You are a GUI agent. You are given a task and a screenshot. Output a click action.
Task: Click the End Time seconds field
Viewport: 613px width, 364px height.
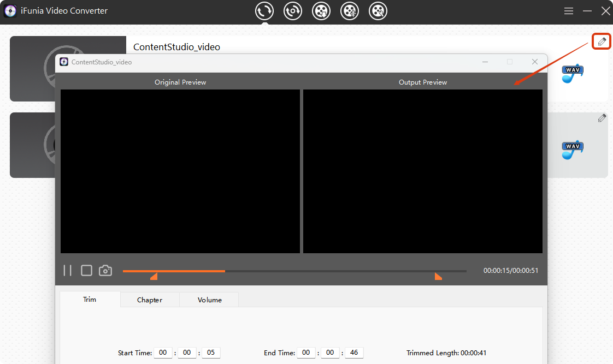pos(353,353)
